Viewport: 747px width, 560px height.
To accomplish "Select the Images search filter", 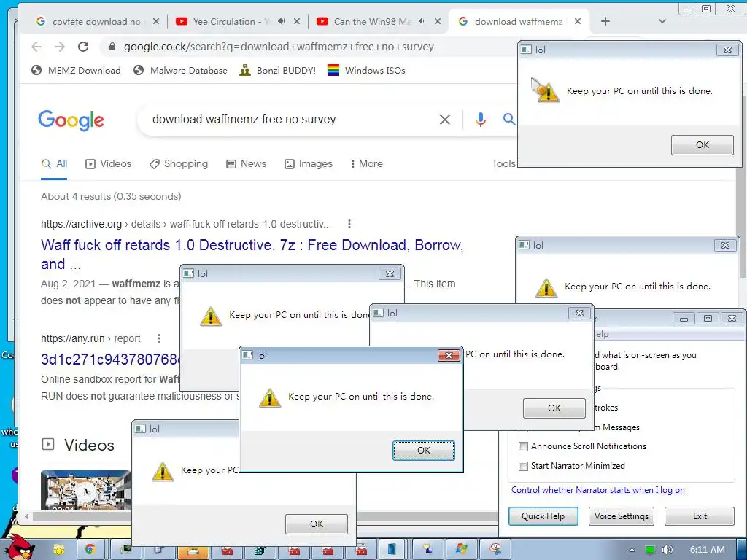I will (309, 164).
